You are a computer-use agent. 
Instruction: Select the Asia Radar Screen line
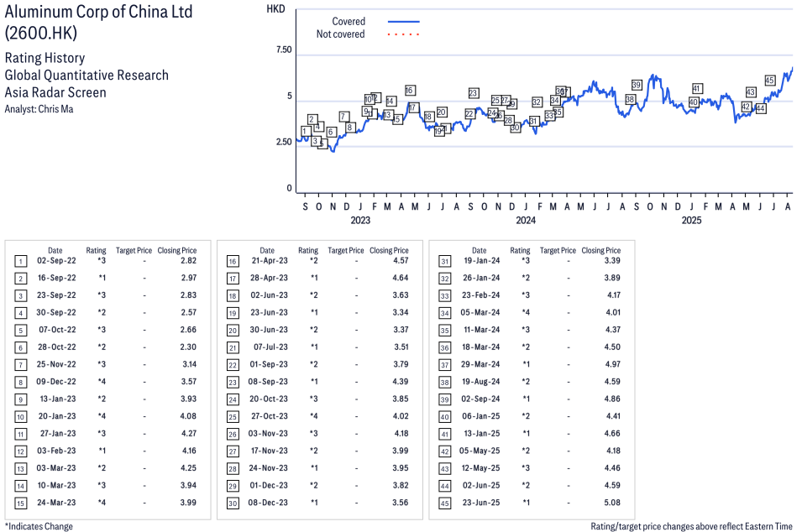[55, 92]
